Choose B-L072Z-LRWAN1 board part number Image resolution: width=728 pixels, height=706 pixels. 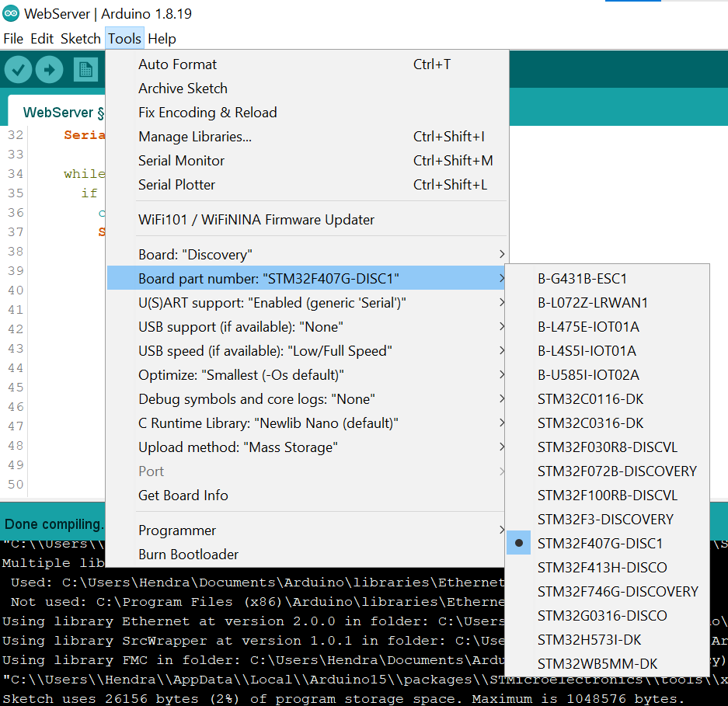(608, 303)
